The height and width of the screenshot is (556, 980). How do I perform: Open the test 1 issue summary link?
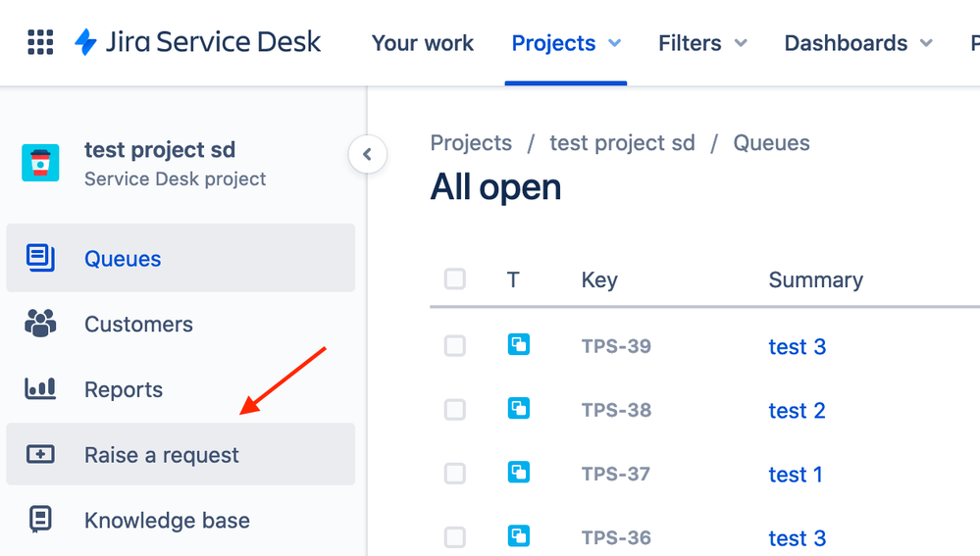pyautogui.click(x=795, y=475)
